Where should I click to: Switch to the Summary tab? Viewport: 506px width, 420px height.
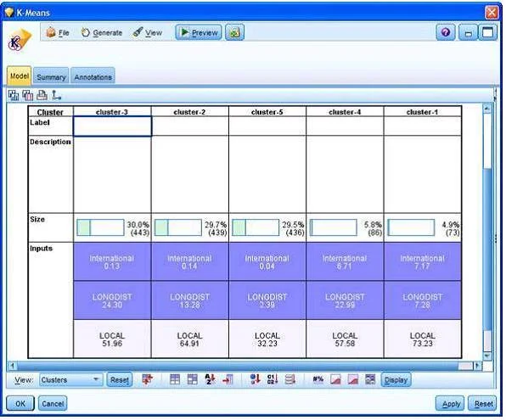pos(51,76)
